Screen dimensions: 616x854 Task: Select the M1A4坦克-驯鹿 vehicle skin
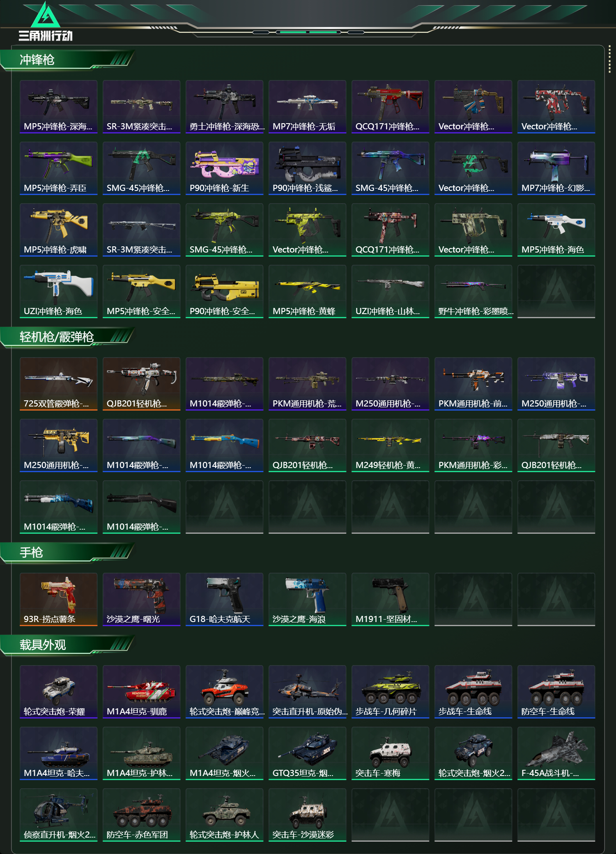click(141, 692)
